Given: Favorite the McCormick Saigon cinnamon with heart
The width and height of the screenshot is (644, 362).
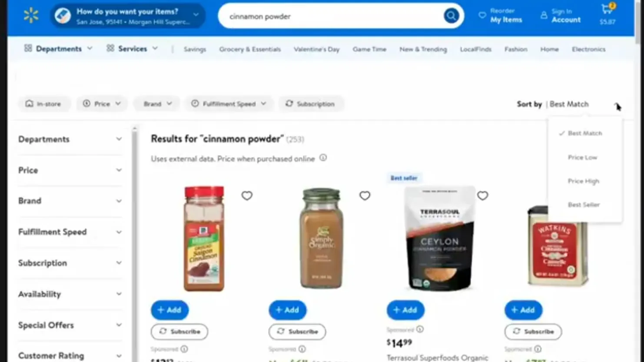Looking at the screenshot, I should tap(247, 196).
